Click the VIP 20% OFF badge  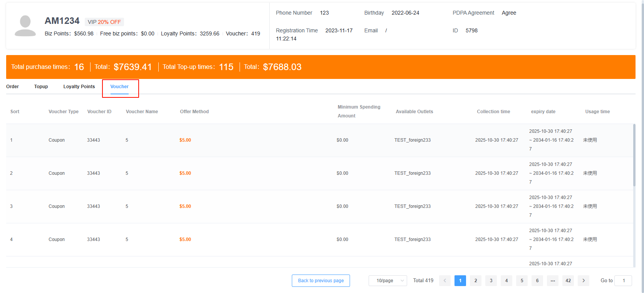pos(104,22)
